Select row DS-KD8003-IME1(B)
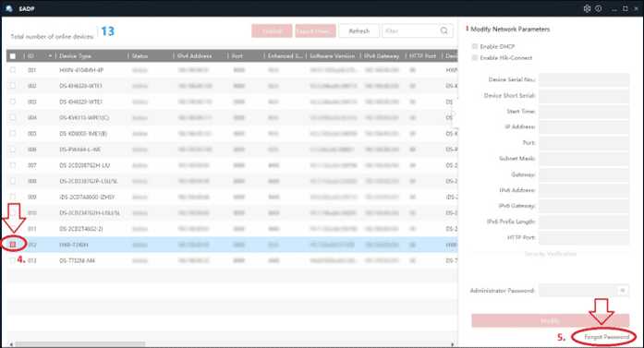Viewport: 644px width, 348px height. [x=232, y=133]
